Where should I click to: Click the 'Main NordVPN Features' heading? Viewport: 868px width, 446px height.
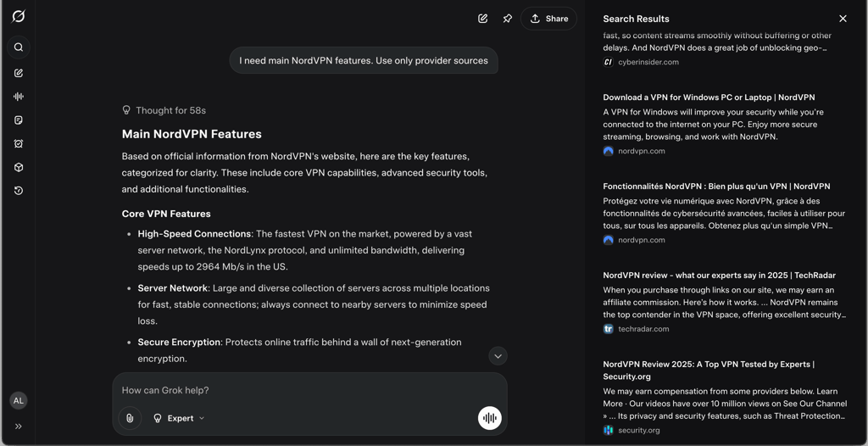192,134
